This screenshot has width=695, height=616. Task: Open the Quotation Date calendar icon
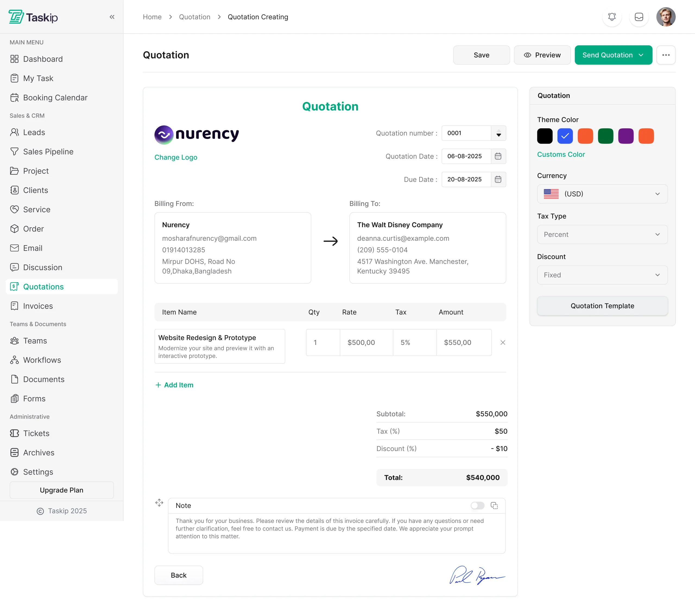[x=498, y=156]
